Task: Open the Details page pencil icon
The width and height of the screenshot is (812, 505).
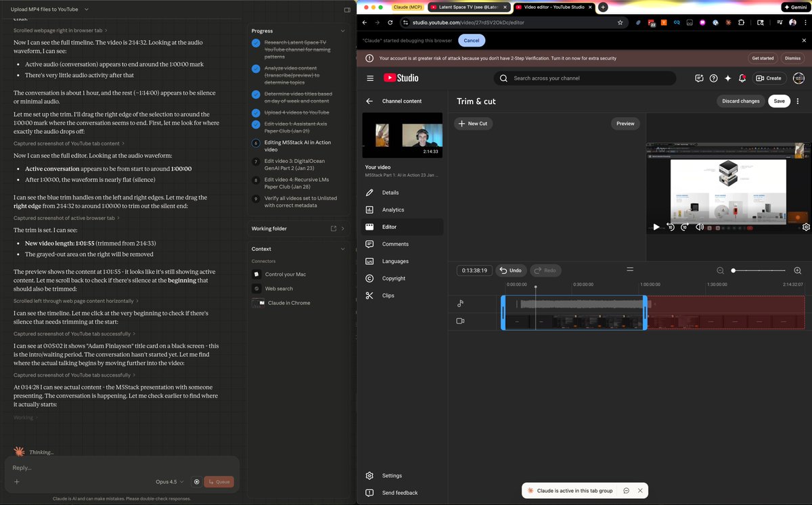Action: click(x=369, y=193)
